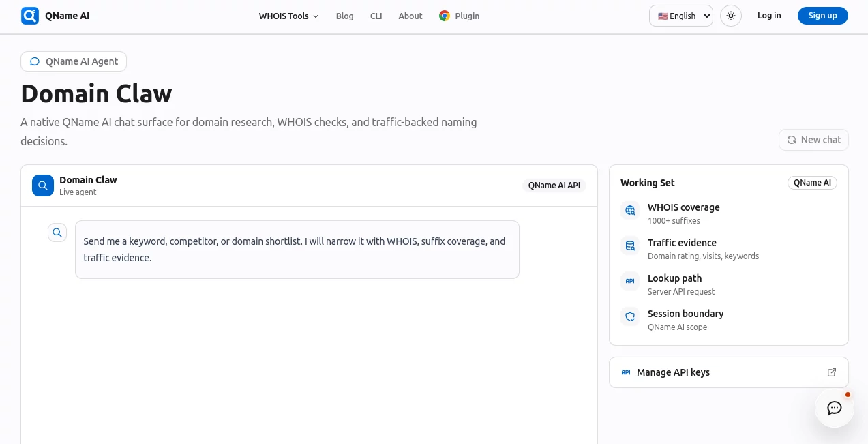Click the QName AI logo icon
Viewport: 868px width, 444px height.
point(30,16)
